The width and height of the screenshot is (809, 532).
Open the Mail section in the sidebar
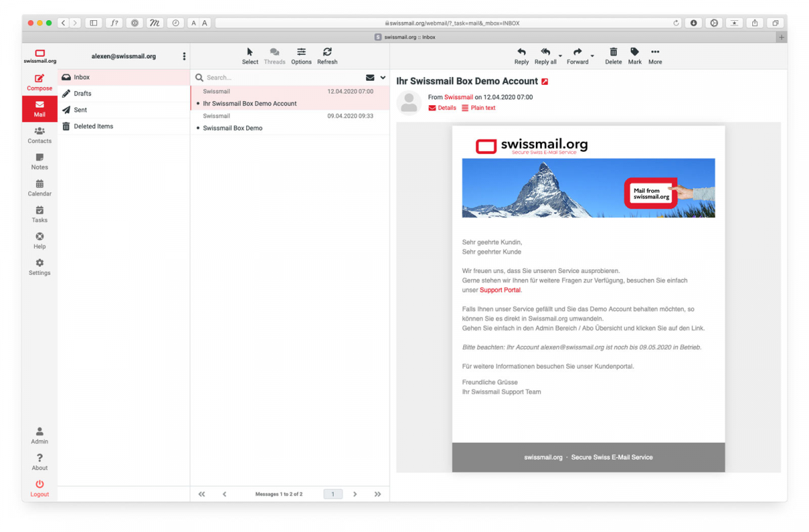[x=40, y=109]
